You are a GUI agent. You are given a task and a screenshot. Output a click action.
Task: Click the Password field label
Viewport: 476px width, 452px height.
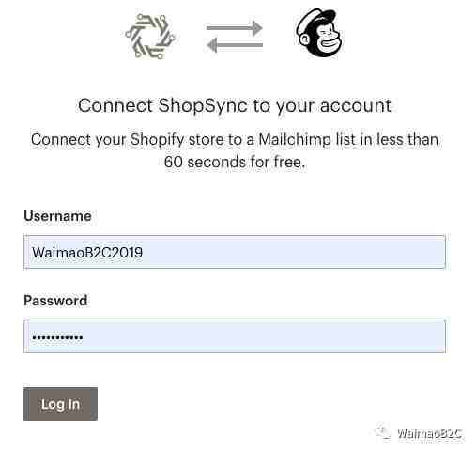(55, 301)
